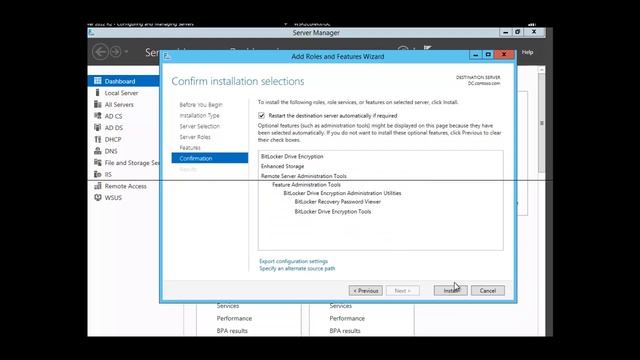The height and width of the screenshot is (360, 640).
Task: Click the Cancel button in wizard
Action: pos(488,291)
